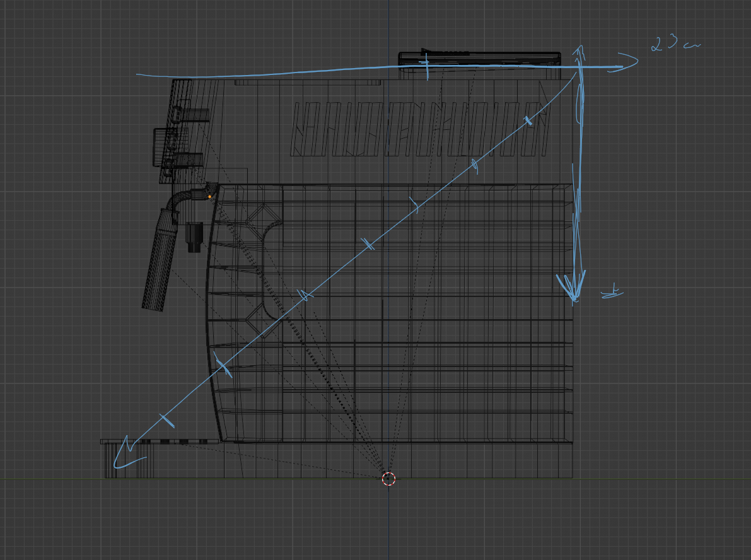Select the small cylindrical nozzle under the elbow pipe
Image resolution: width=751 pixels, height=560 pixels.
tap(194, 237)
